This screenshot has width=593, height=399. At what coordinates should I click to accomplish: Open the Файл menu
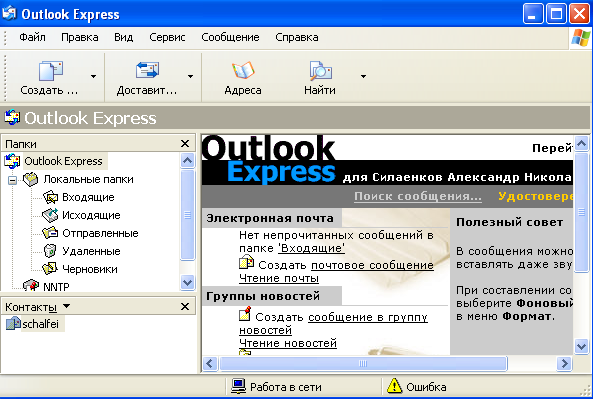tap(32, 37)
